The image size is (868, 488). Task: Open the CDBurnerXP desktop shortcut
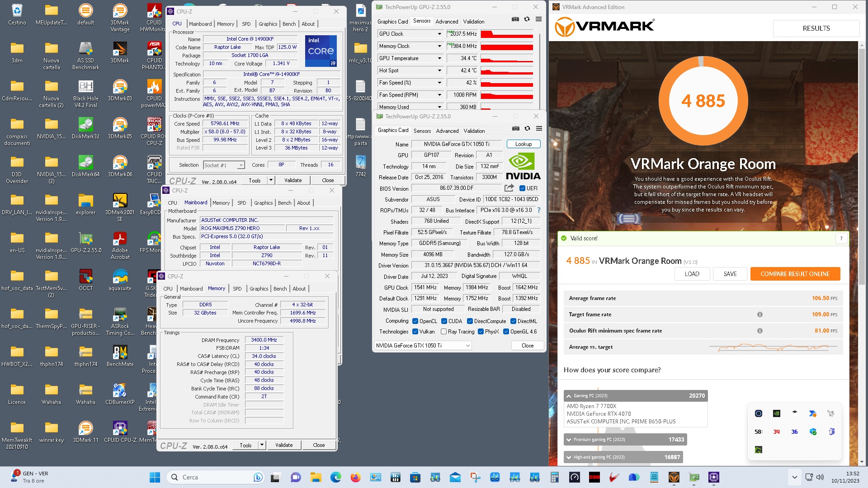click(x=120, y=394)
